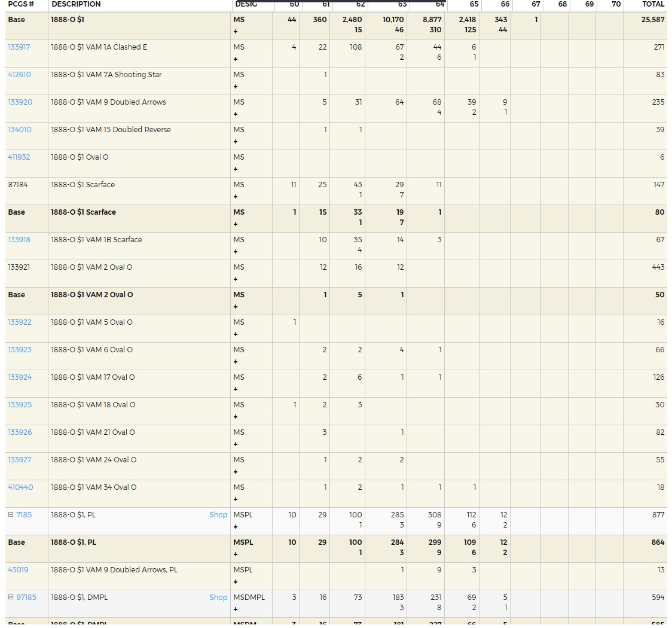Select total 594 for 1888-O $1, DMPL

point(658,597)
